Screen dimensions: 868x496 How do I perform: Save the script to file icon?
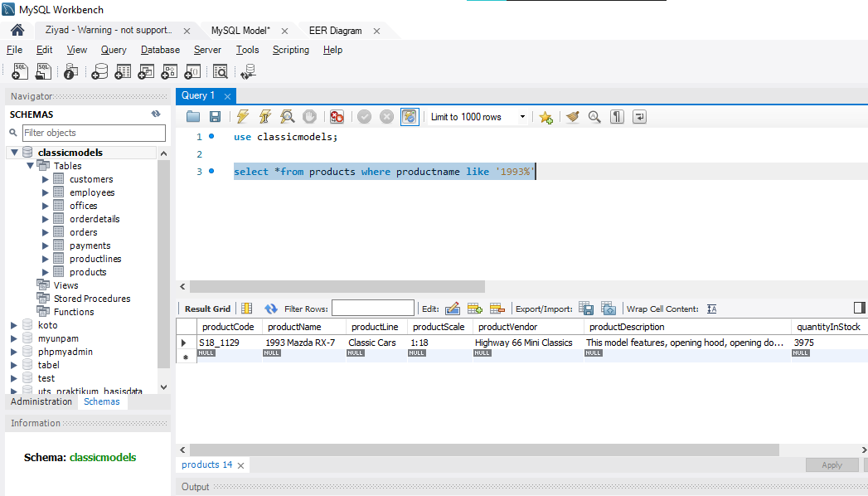216,117
